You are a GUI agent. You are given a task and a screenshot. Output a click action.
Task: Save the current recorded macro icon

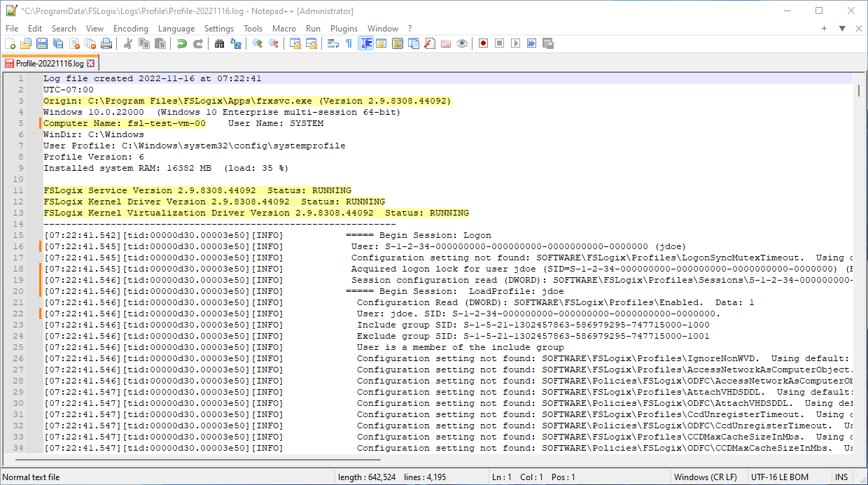click(548, 43)
